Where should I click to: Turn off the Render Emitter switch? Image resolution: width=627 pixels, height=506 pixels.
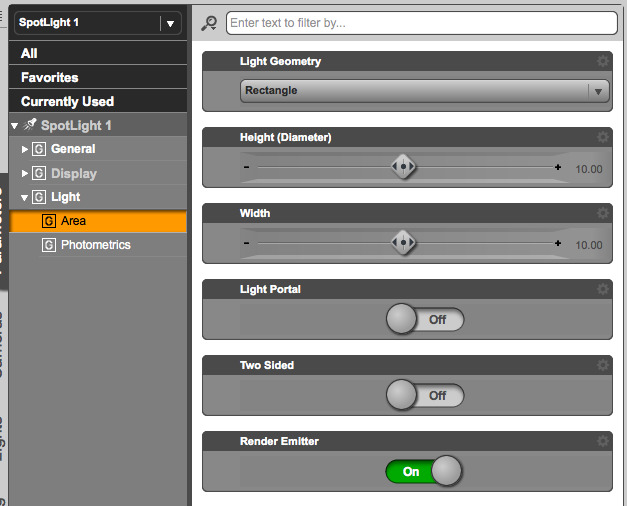[x=424, y=471]
